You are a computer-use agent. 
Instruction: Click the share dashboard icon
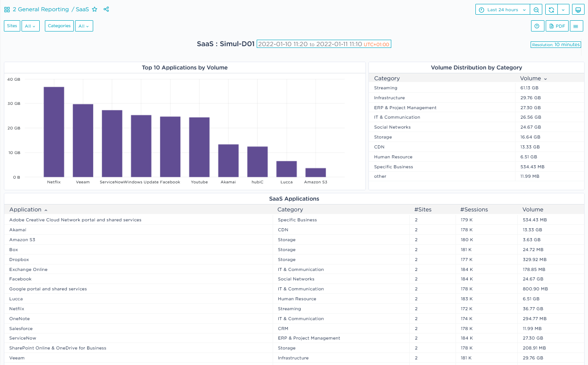[x=106, y=9]
